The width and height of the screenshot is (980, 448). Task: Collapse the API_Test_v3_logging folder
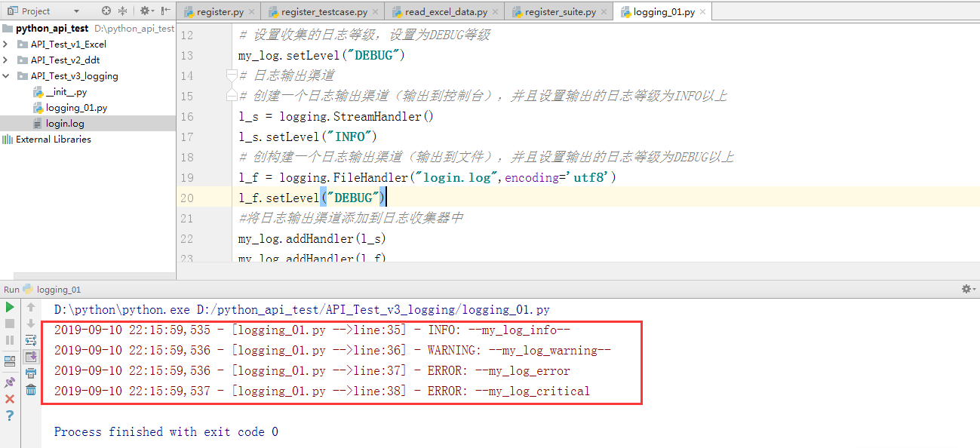coord(6,75)
